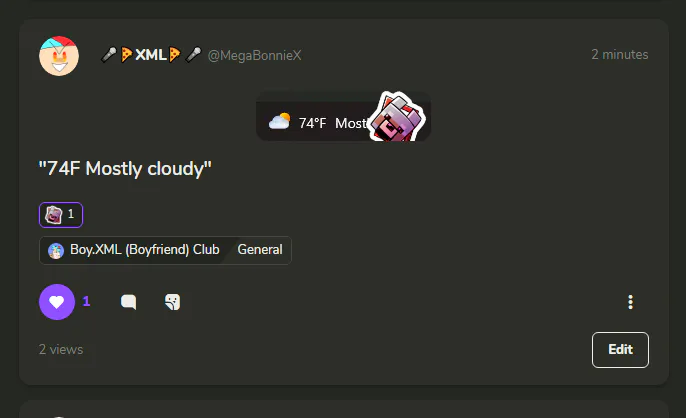This screenshot has height=418, width=686.
Task: Open the post via 2 minutes timestamp
Action: coord(620,54)
